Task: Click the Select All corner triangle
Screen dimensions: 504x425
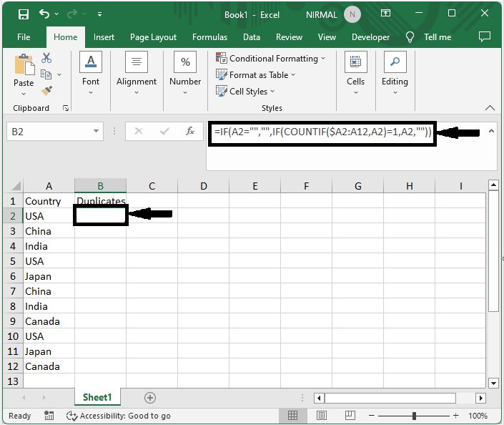Action: tap(16, 186)
